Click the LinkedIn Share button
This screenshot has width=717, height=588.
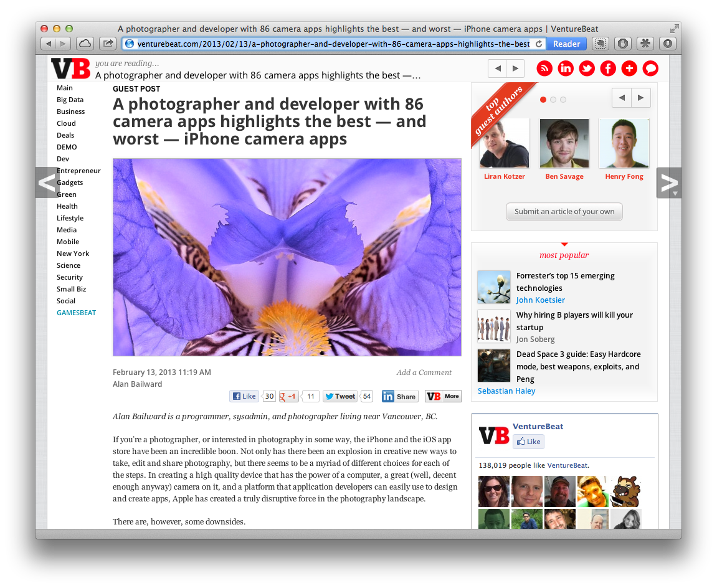pyautogui.click(x=400, y=396)
